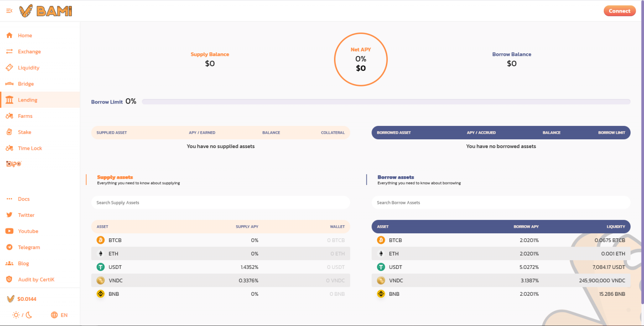Click the Liquidity ticket icon
644x326 pixels.
pos(9,68)
